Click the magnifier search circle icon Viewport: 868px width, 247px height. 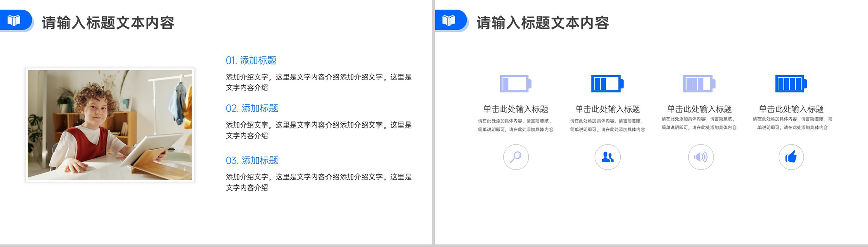click(516, 157)
